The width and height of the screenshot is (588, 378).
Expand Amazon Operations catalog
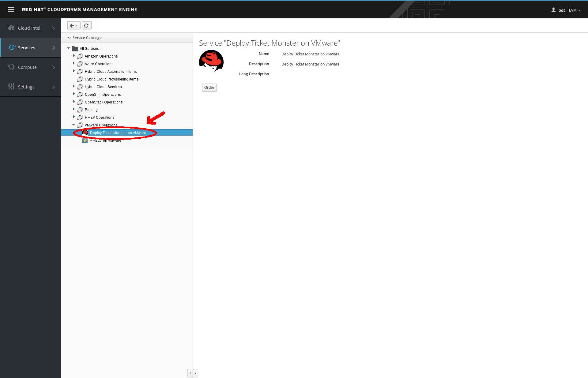pos(74,56)
